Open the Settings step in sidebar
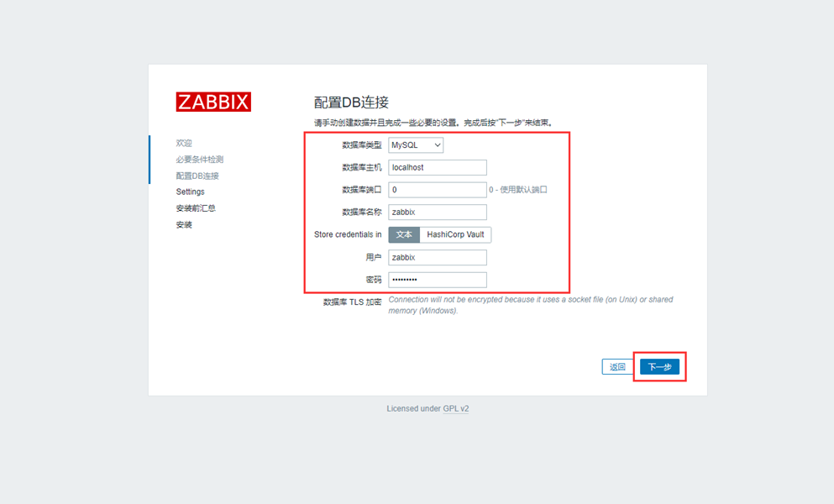 pyautogui.click(x=190, y=192)
